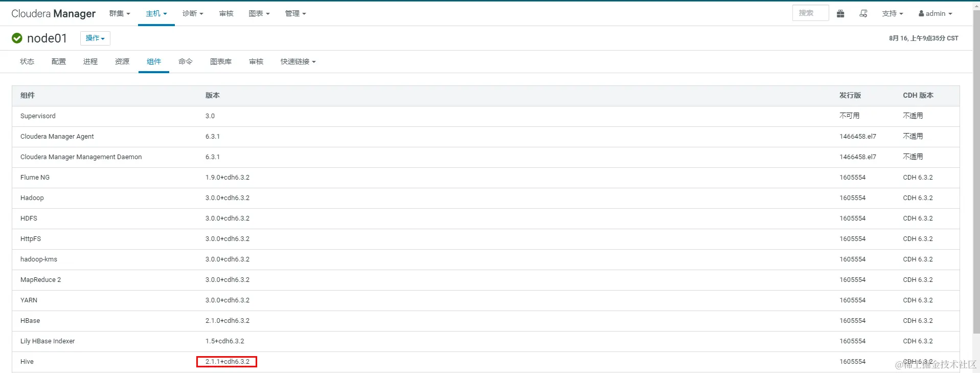Select the Supervisord row name
The height and width of the screenshot is (373, 980).
[38, 116]
